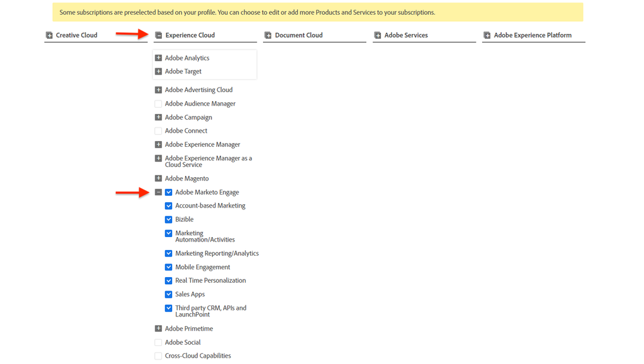Uncheck the Bizible checkbox

click(x=168, y=220)
